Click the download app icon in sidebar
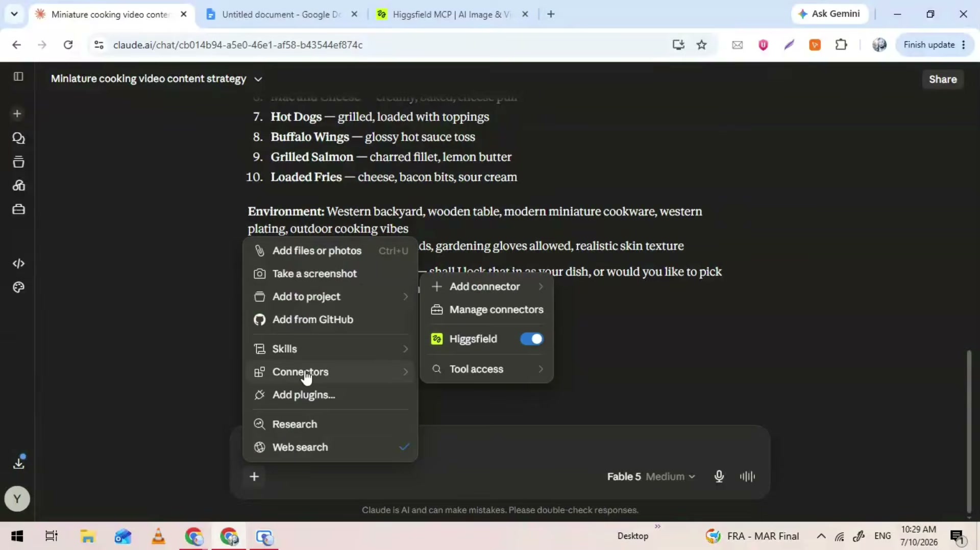Screen dimensions: 980x550 click(19, 462)
